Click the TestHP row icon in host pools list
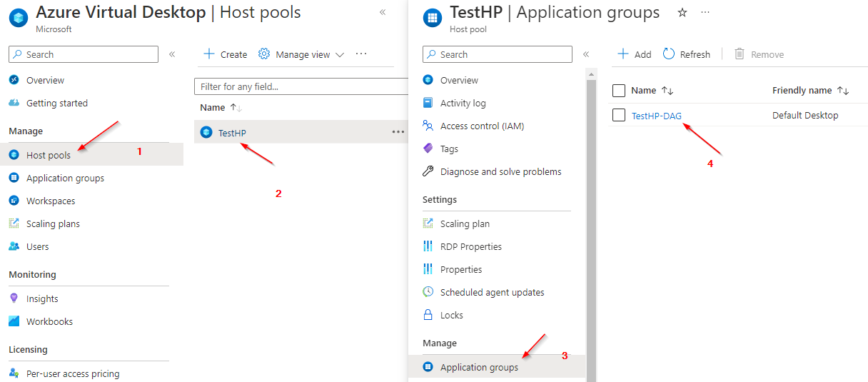This screenshot has width=868, height=382. tap(206, 132)
